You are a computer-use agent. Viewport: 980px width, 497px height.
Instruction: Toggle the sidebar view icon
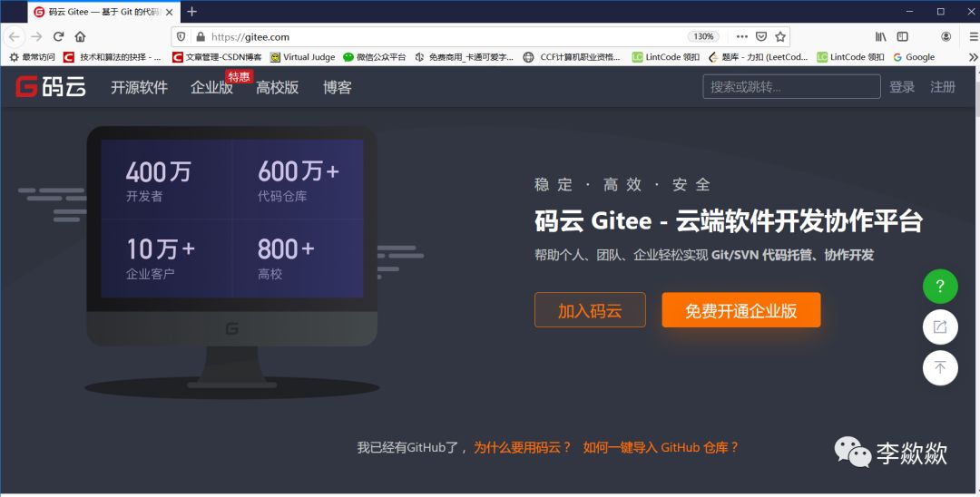pyautogui.click(x=903, y=37)
